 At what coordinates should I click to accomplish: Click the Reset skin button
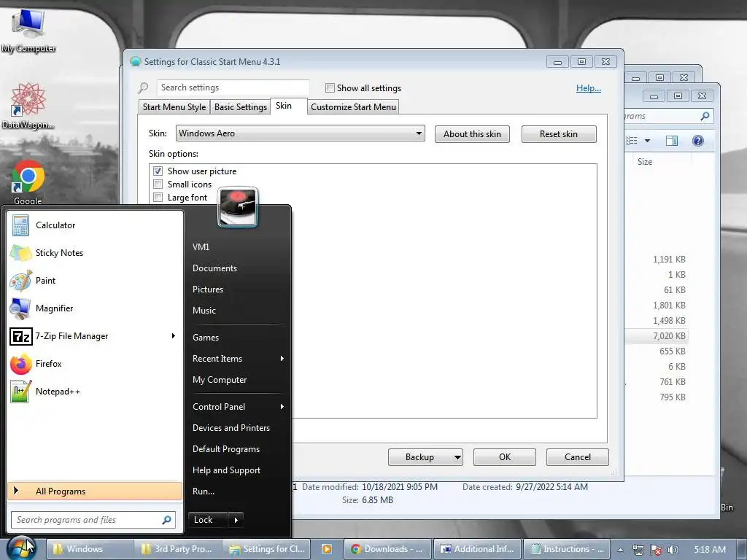click(x=558, y=134)
